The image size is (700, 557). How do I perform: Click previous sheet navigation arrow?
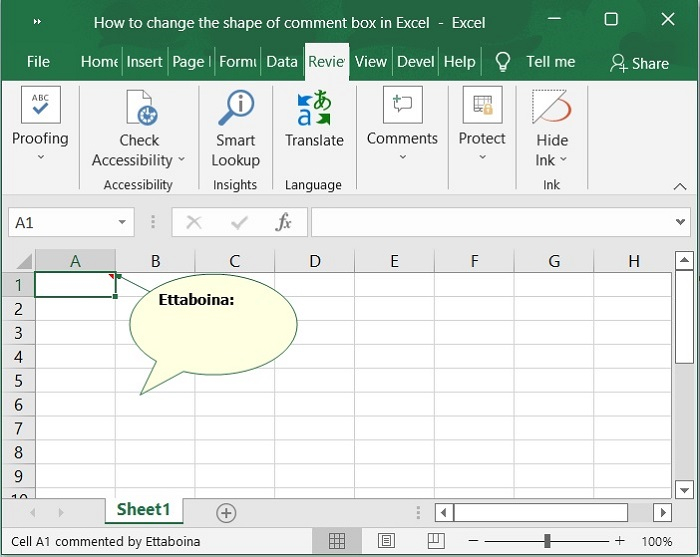click(32, 513)
